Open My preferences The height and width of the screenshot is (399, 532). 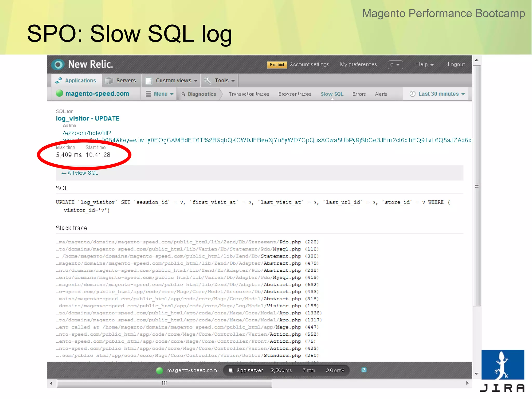[x=358, y=64]
